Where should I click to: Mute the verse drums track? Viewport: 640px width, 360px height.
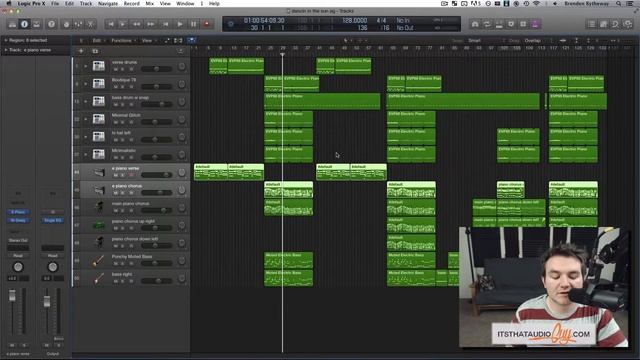tap(116, 69)
